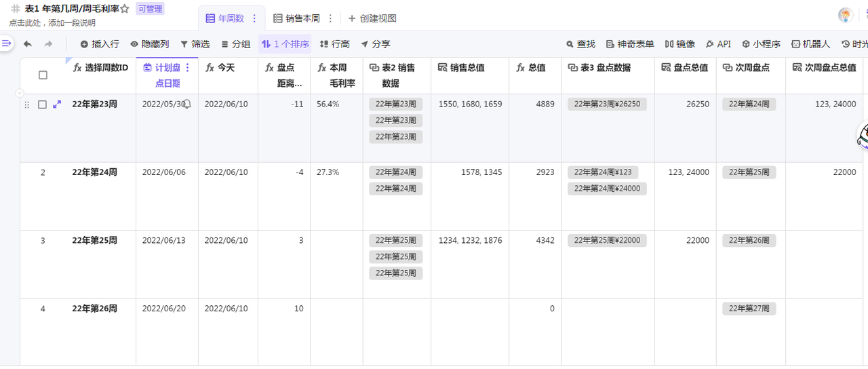This screenshot has height=369, width=868.
Task: Switch to the 销售本周 view tab
Action: [297, 18]
